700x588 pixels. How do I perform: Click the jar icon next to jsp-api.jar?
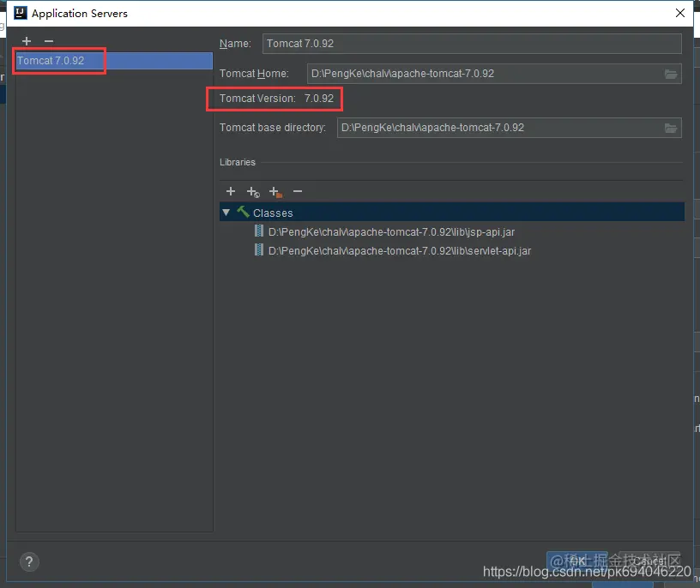tap(259, 231)
